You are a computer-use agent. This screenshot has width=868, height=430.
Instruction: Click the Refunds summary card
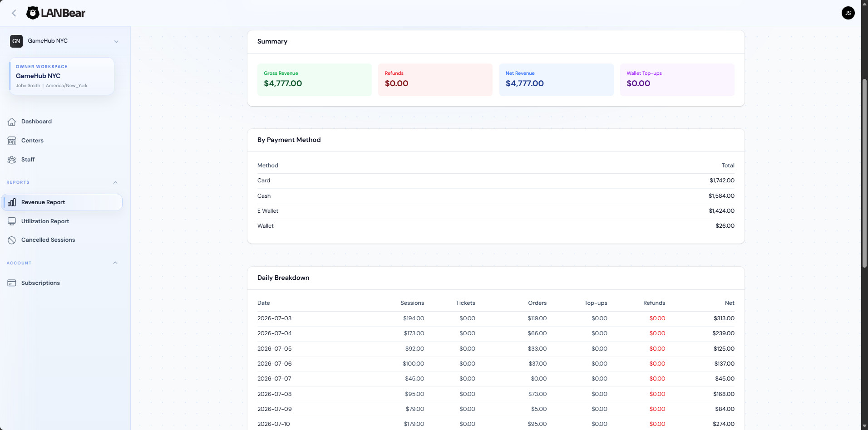click(435, 80)
